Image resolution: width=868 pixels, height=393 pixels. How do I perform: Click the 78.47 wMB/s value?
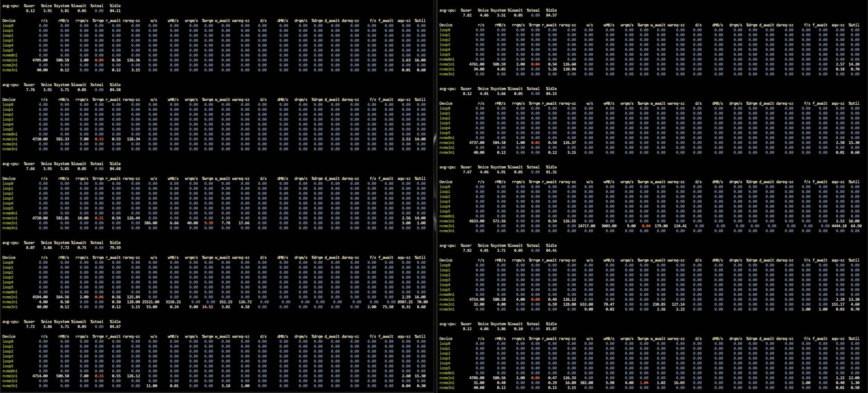click(x=609, y=304)
